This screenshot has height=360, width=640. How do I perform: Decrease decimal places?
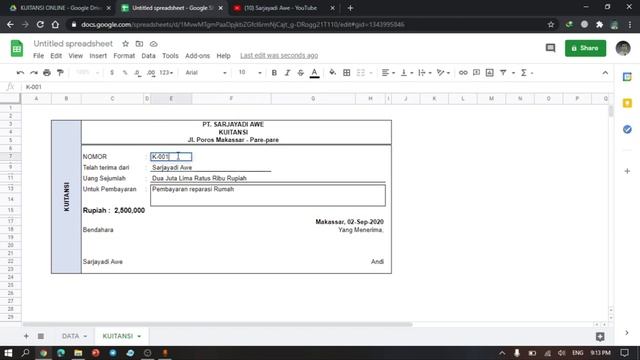(x=138, y=73)
